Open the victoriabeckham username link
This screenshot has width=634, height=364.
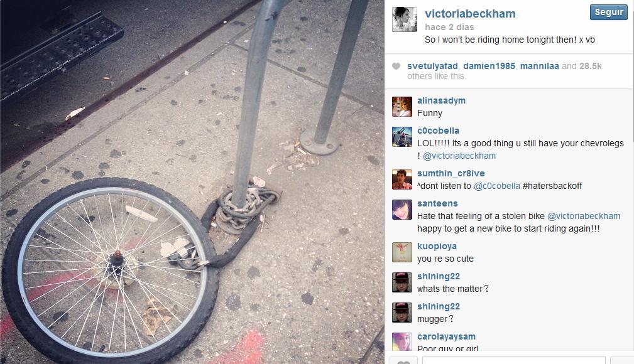point(470,14)
